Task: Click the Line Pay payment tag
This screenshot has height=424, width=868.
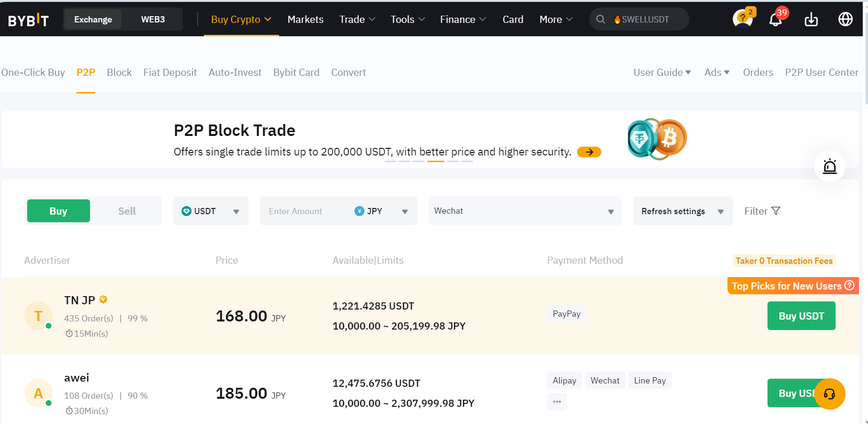Action: pyautogui.click(x=650, y=381)
